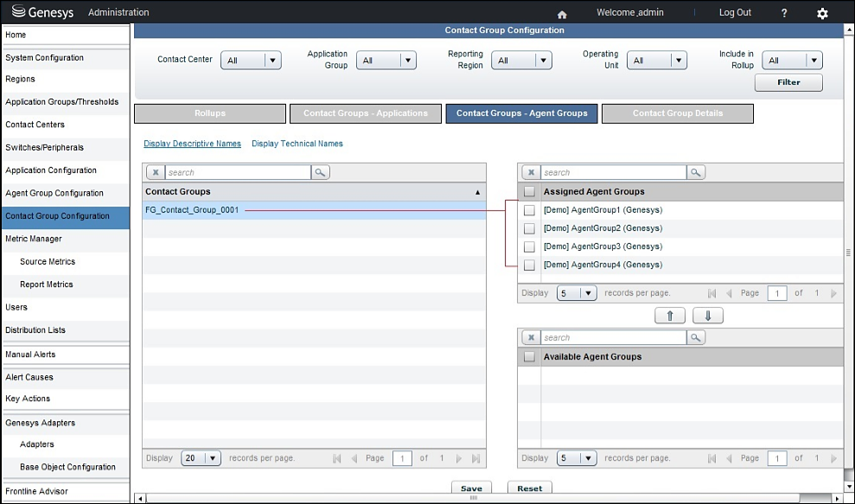Click Display Descriptive Names link
Viewport: 855px width, 504px height.
coord(193,144)
